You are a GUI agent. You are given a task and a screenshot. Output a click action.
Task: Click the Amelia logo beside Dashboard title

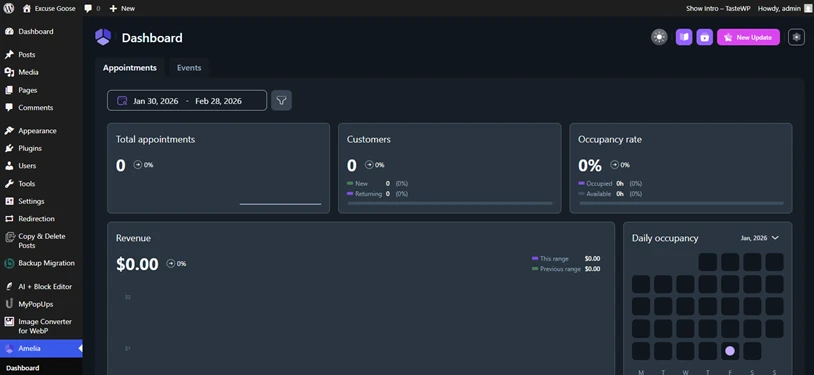click(x=103, y=37)
